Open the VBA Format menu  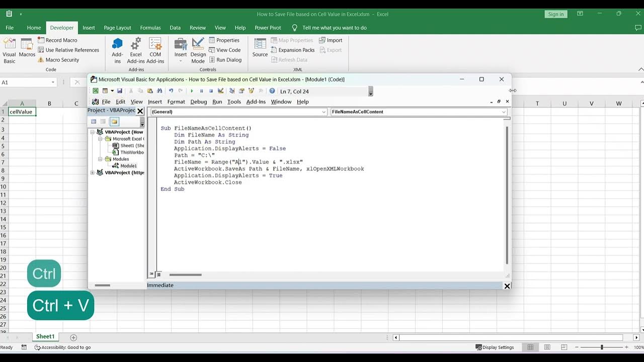coord(176,102)
